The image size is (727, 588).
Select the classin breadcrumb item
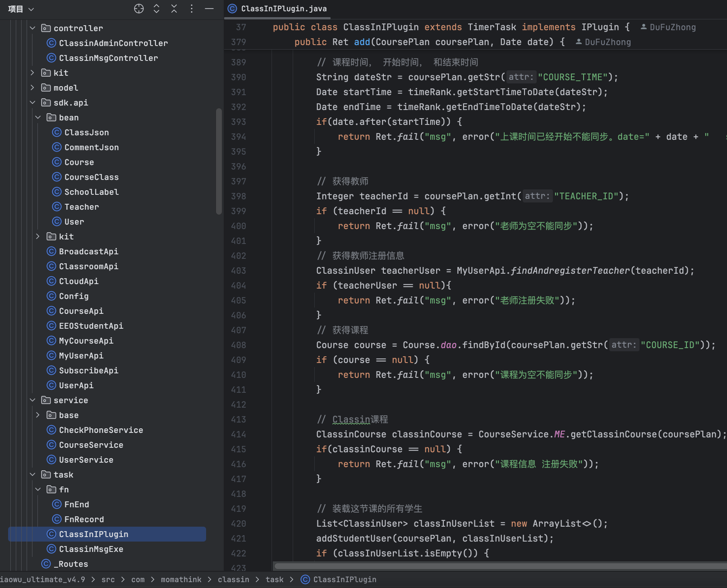click(x=233, y=579)
